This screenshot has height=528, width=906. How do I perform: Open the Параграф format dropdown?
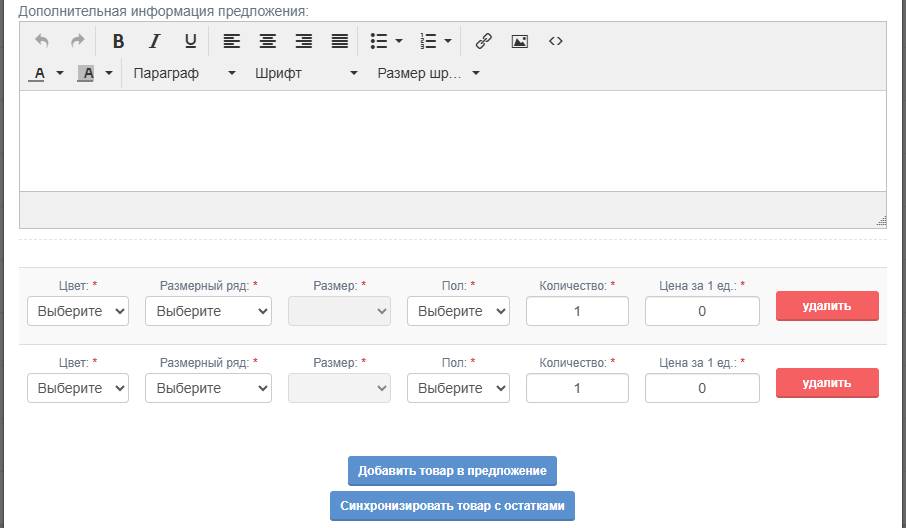point(184,73)
